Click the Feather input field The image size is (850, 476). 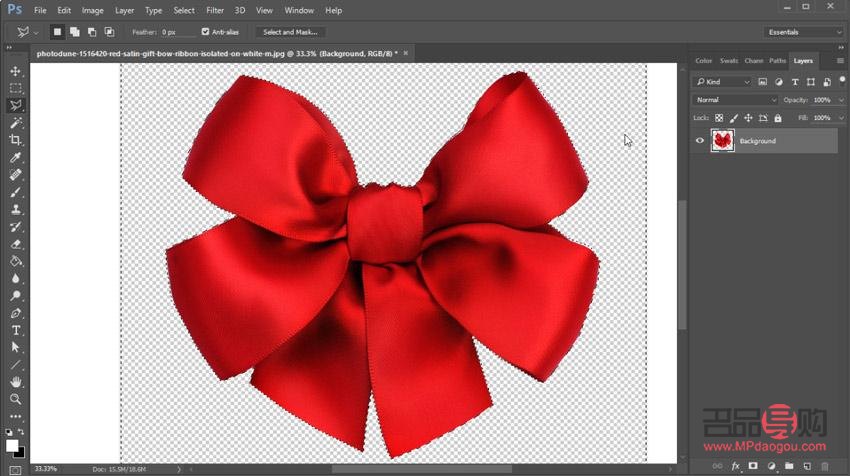point(176,32)
